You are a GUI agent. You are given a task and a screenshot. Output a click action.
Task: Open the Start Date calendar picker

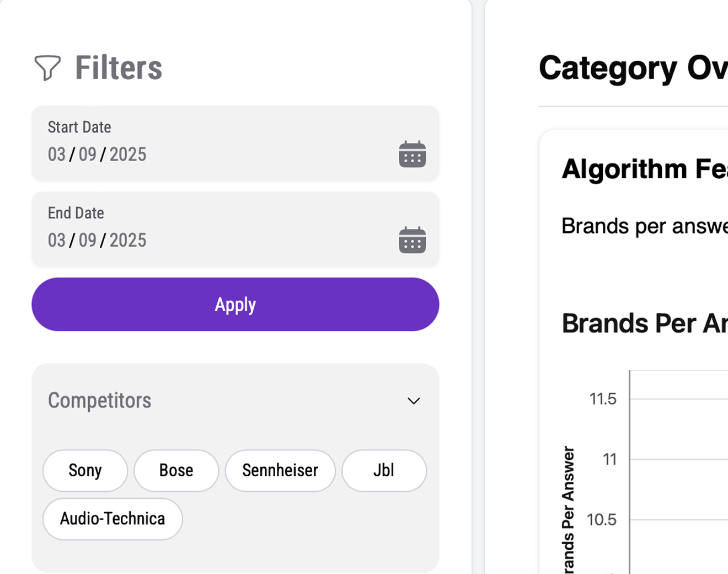(x=412, y=154)
